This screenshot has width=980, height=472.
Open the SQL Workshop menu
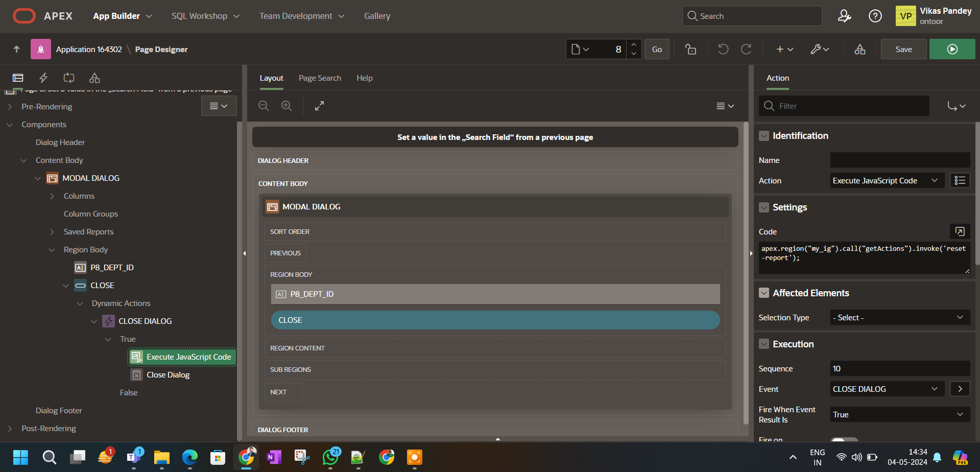[205, 16]
